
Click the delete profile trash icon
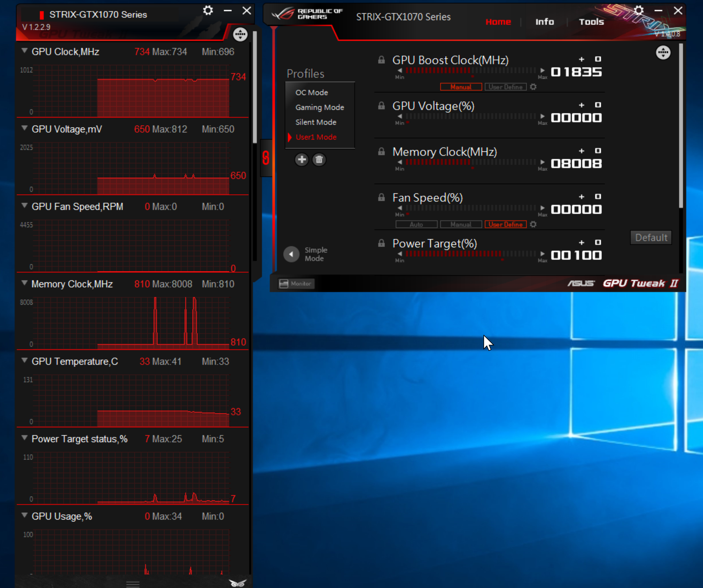click(x=319, y=160)
